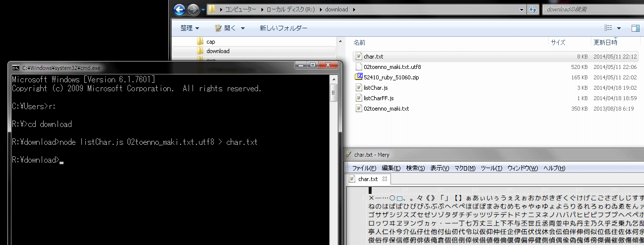This screenshot has height=245, width=644.
Task: Click the size 520 KB of 02toenno_maki.txt.utf8
Action: (x=579, y=67)
